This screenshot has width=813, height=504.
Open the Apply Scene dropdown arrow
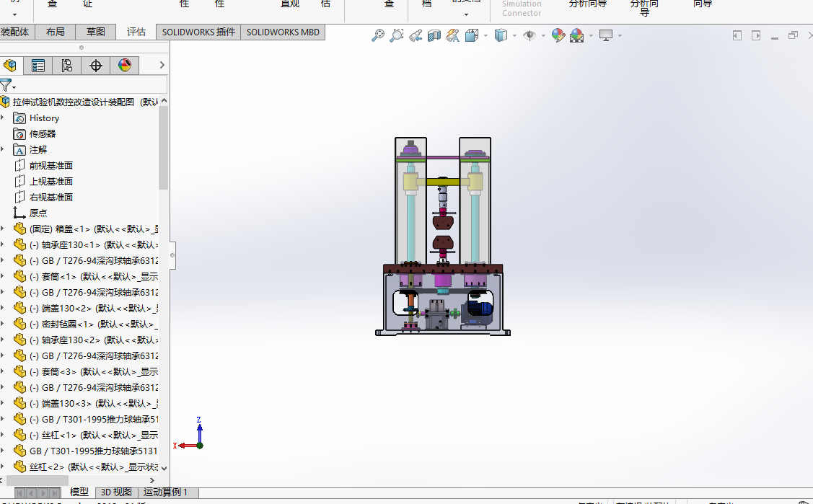[591, 36]
